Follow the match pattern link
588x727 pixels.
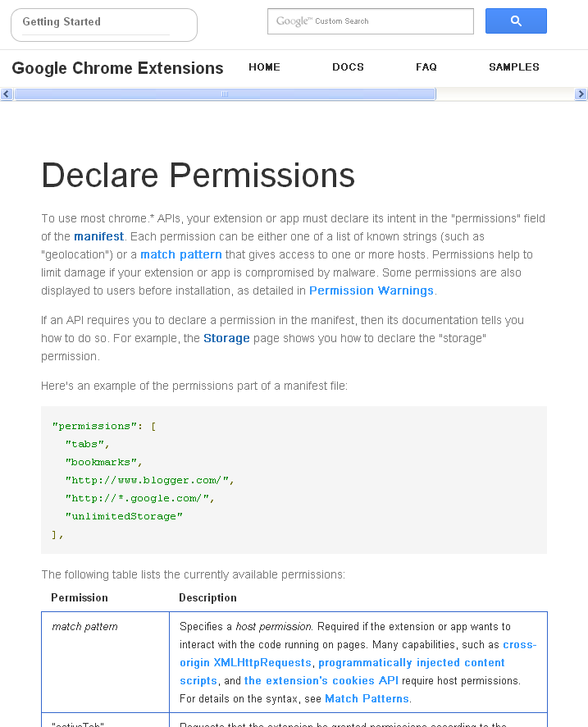coord(180,254)
